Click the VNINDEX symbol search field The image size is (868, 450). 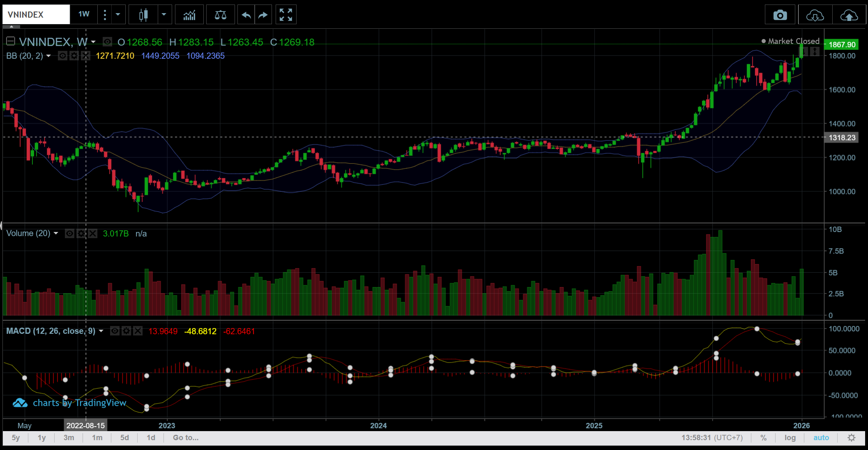pyautogui.click(x=36, y=15)
